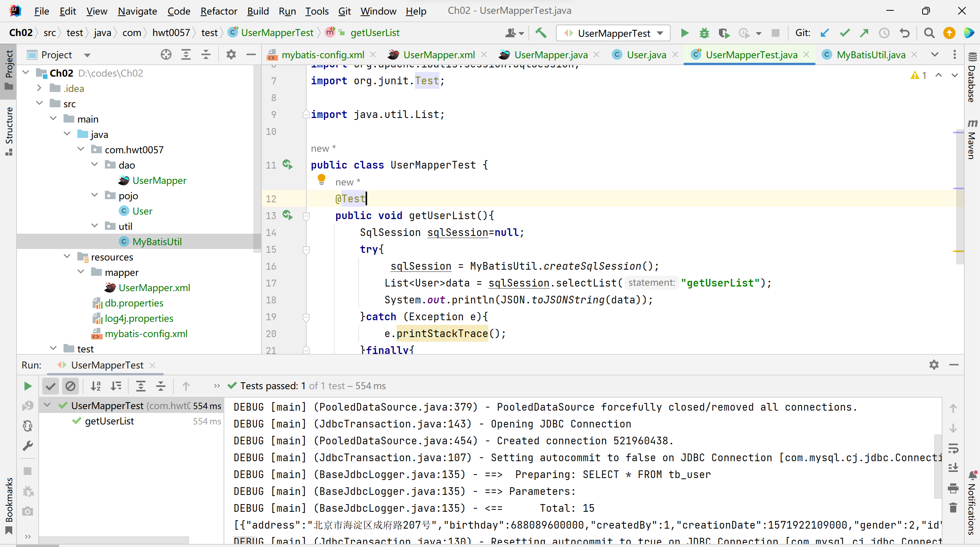Click the orange IDE update arrow icon
Image resolution: width=980 pixels, height=547 pixels.
tap(949, 33)
